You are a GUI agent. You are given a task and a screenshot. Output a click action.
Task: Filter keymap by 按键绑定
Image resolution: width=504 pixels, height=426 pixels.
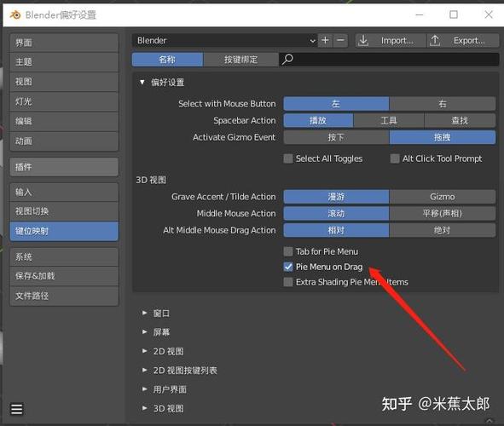coord(240,60)
